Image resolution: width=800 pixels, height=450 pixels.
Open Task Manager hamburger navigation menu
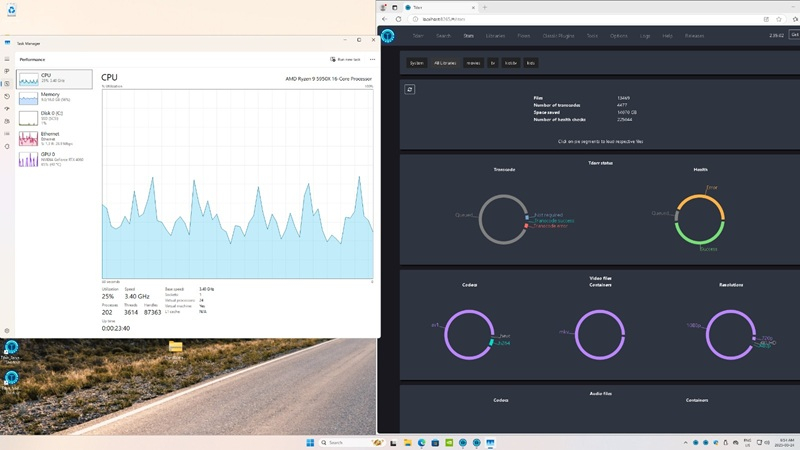coord(7,59)
